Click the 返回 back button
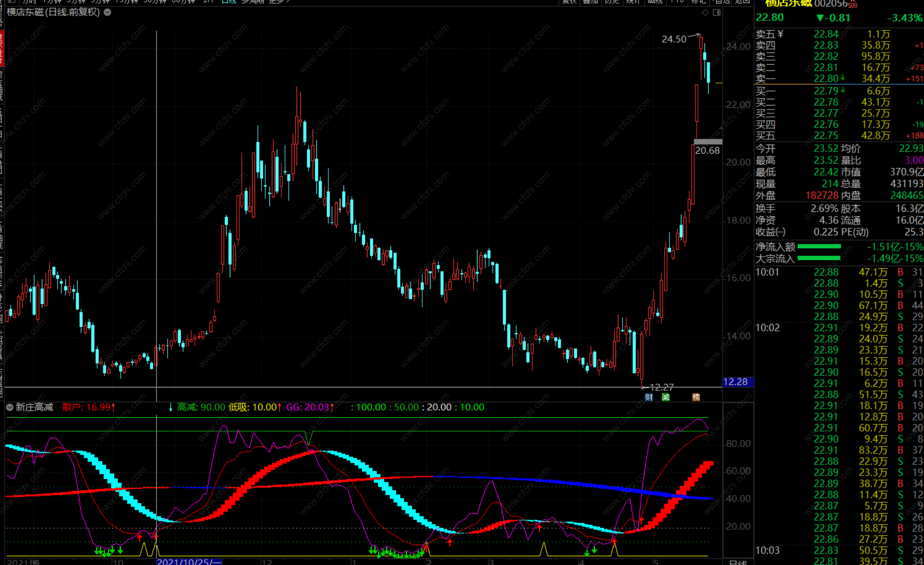The height and width of the screenshot is (565, 924). pyautogui.click(x=742, y=2)
